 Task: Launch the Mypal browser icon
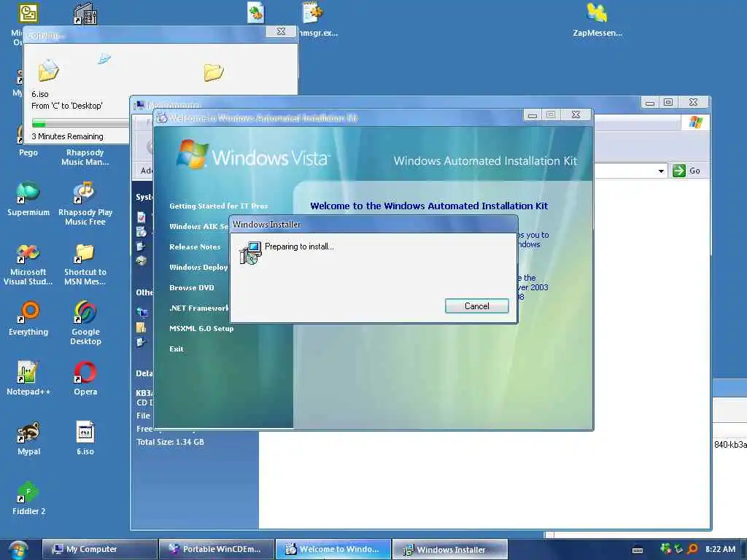(x=28, y=438)
